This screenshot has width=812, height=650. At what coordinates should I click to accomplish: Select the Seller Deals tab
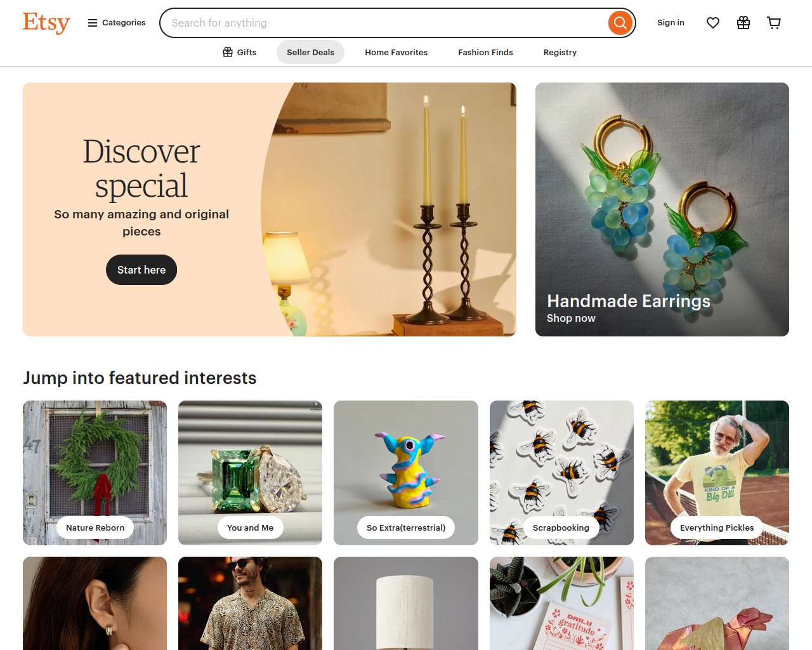[310, 52]
